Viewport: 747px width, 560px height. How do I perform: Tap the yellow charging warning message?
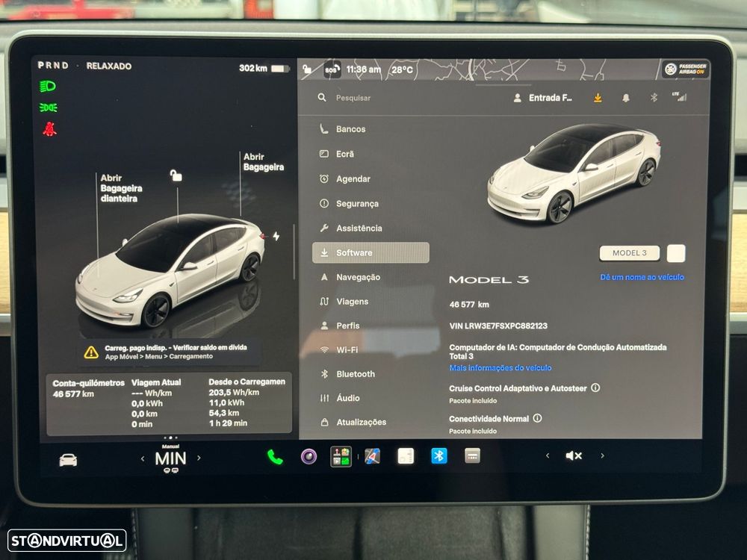click(171, 352)
